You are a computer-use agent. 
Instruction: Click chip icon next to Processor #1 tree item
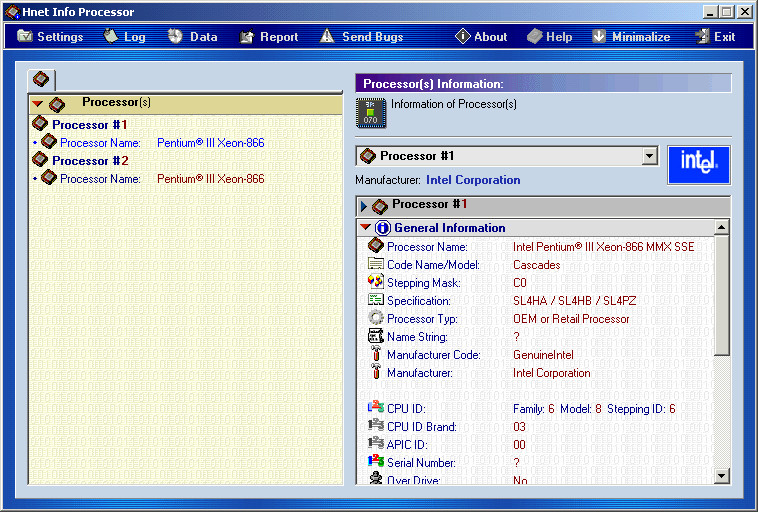(40, 123)
